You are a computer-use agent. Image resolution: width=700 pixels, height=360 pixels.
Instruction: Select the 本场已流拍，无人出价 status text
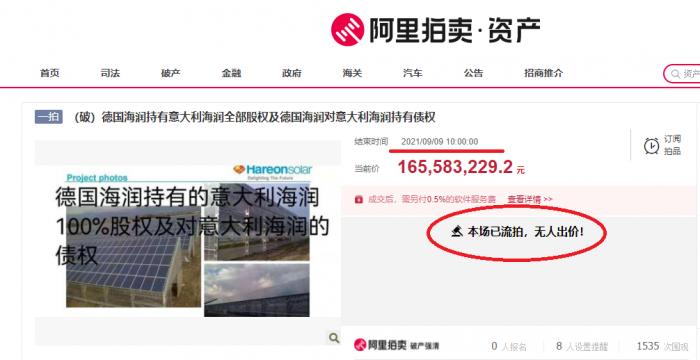(525, 232)
